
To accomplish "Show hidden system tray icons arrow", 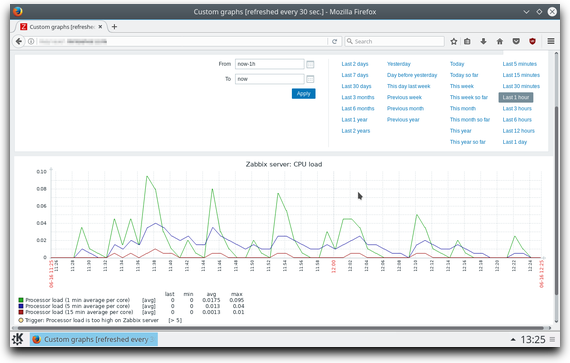I will pos(513,339).
